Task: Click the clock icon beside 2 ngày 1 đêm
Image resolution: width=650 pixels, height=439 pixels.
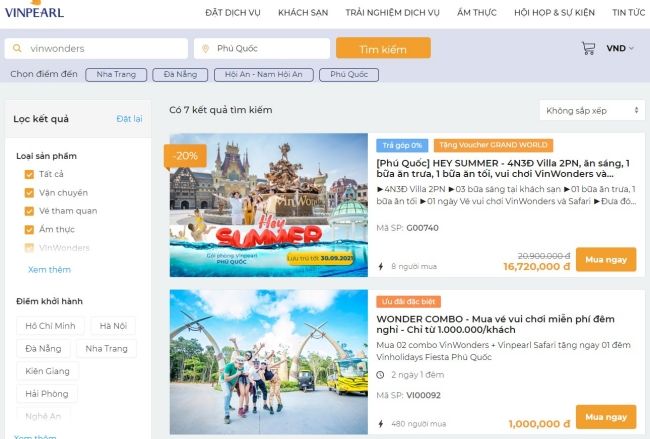Action: [380, 375]
